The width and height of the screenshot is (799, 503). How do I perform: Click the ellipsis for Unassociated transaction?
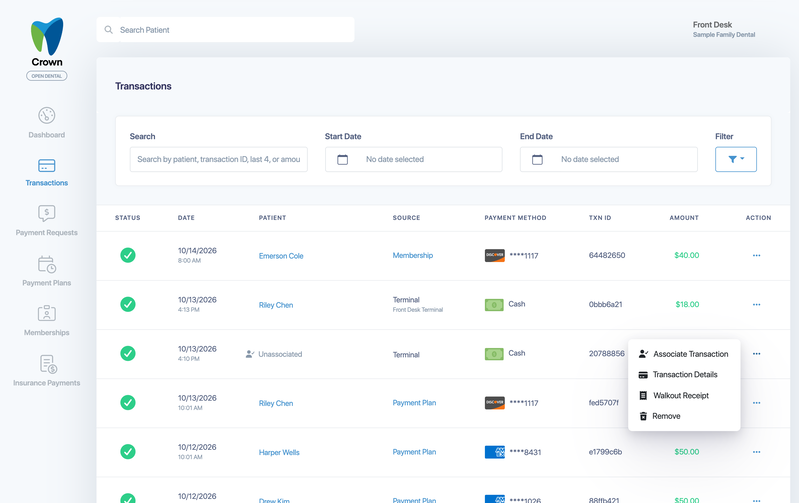[756, 354]
